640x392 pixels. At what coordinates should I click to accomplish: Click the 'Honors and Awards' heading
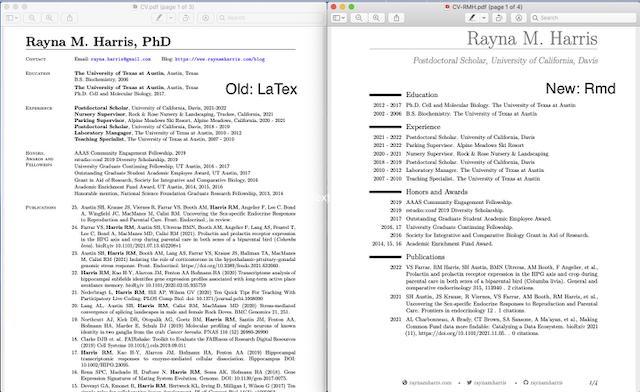(436, 192)
